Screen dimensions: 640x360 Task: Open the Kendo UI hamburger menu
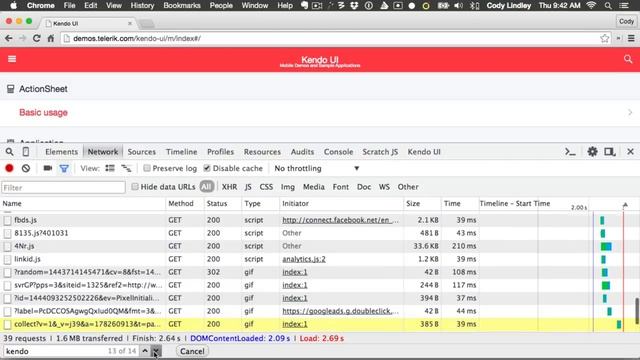(12, 59)
